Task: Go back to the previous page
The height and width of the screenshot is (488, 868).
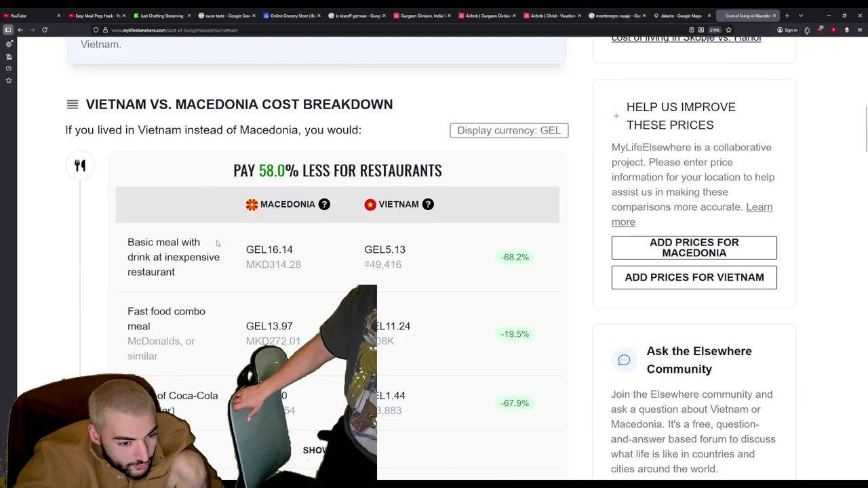Action: click(20, 30)
